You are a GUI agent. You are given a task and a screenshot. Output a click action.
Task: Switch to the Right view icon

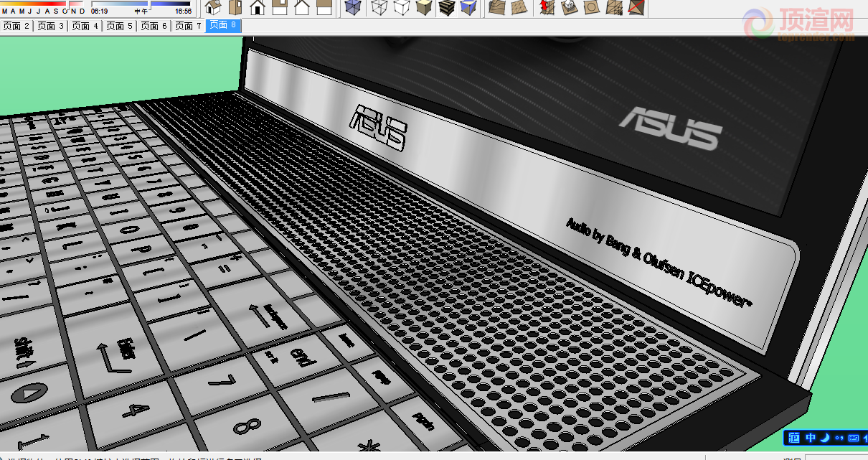click(x=280, y=8)
